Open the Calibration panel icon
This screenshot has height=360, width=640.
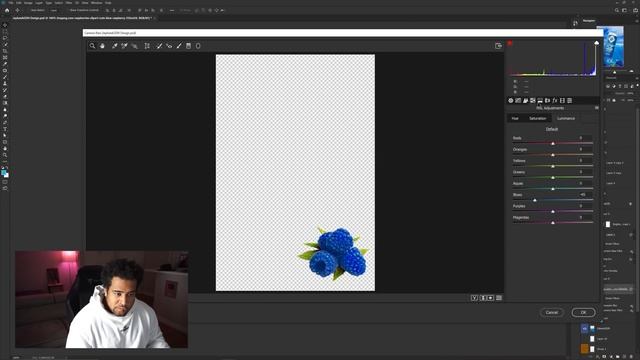pyautogui.click(x=562, y=100)
